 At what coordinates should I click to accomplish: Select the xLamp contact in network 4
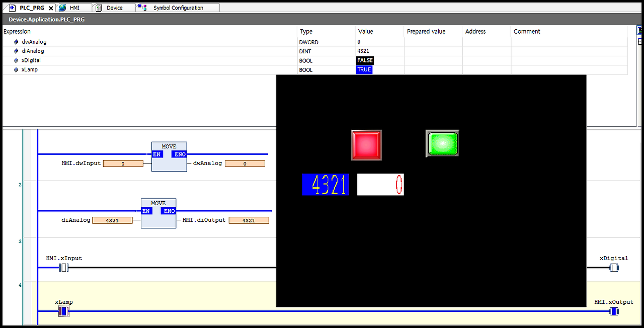pyautogui.click(x=63, y=311)
